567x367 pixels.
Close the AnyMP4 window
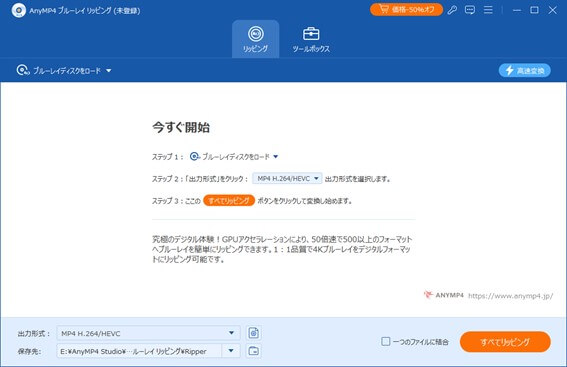click(x=553, y=10)
